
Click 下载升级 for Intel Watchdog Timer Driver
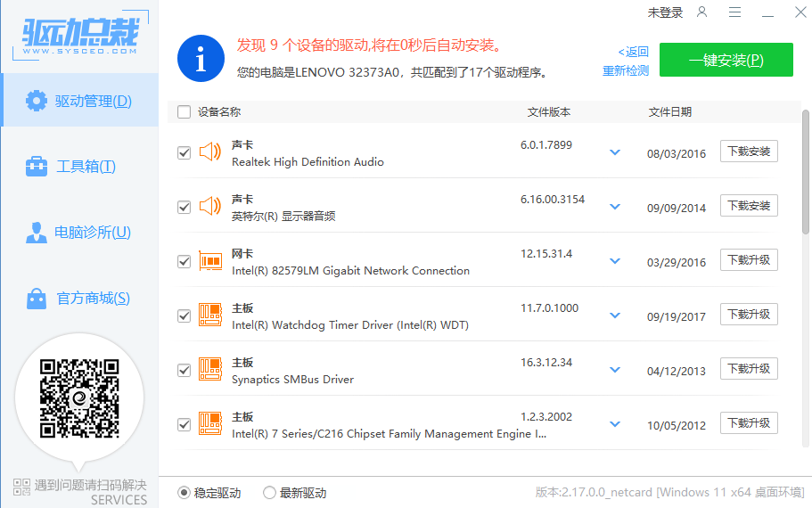(x=749, y=315)
